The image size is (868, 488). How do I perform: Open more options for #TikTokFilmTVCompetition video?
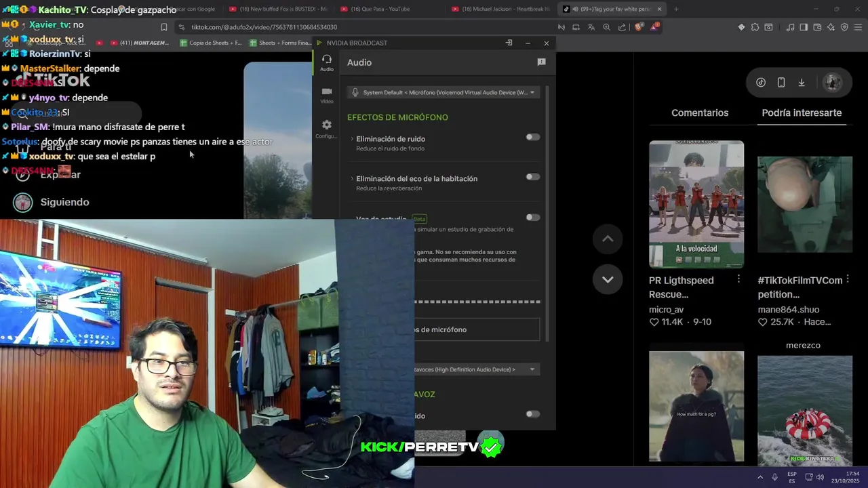(847, 279)
